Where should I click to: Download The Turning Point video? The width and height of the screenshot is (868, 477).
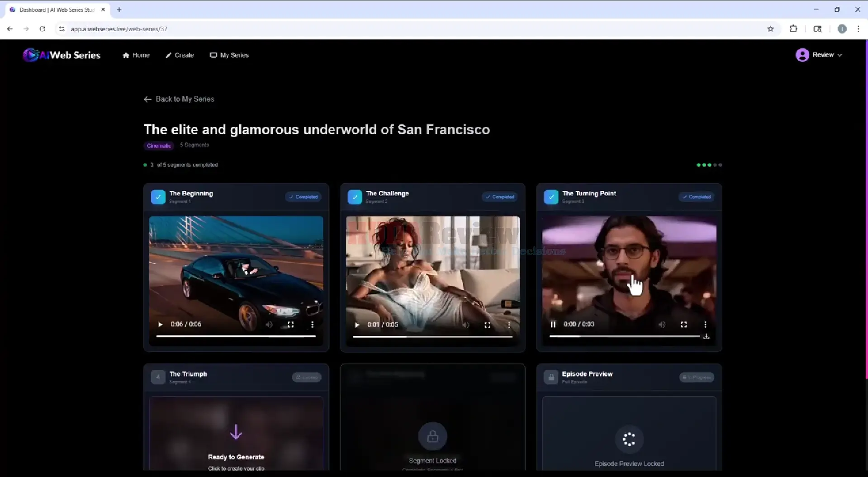[706, 336]
